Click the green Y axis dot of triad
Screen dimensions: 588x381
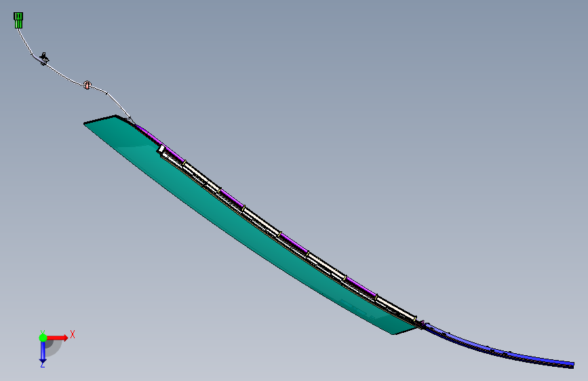43,338
